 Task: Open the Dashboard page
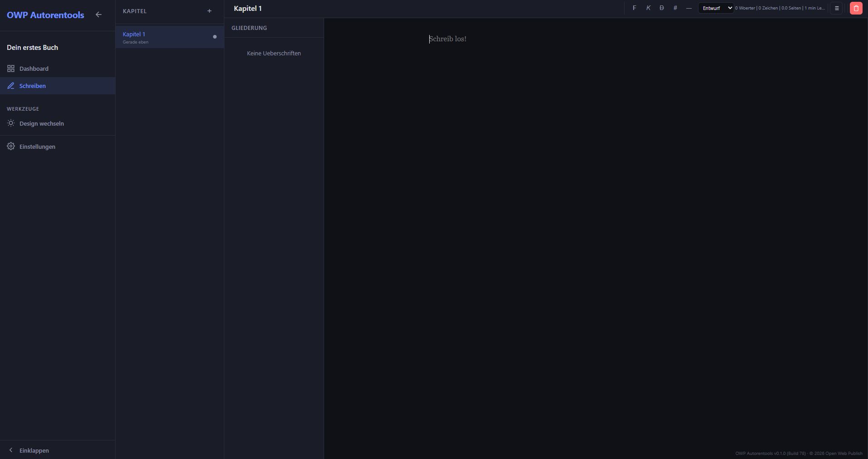34,68
